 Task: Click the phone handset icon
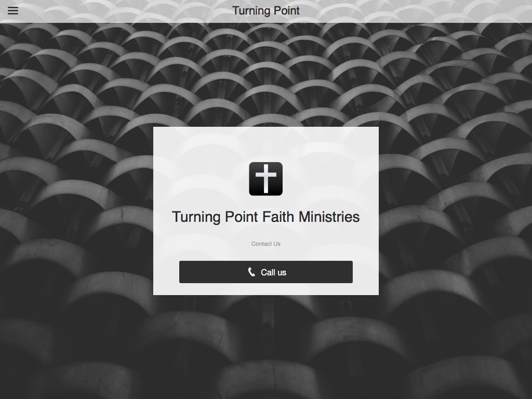[x=251, y=272]
